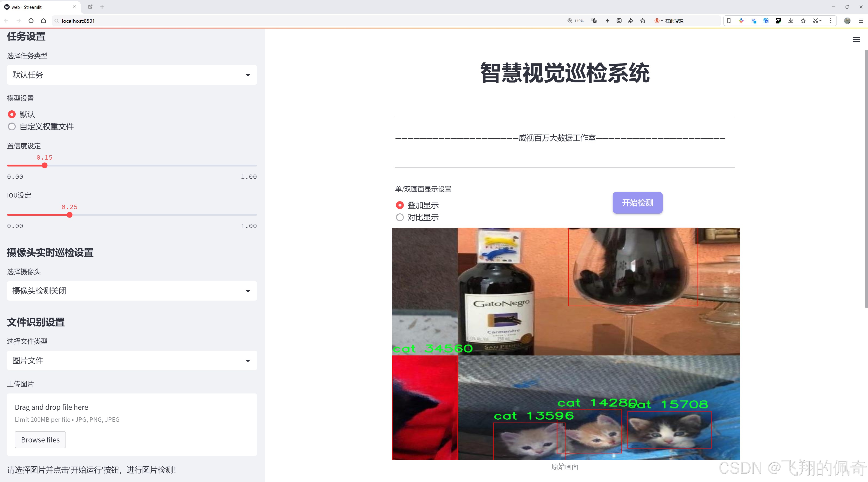The image size is (868, 482).
Task: Expand the 摄像头检测关闭 camera dropdown
Action: coord(131,290)
